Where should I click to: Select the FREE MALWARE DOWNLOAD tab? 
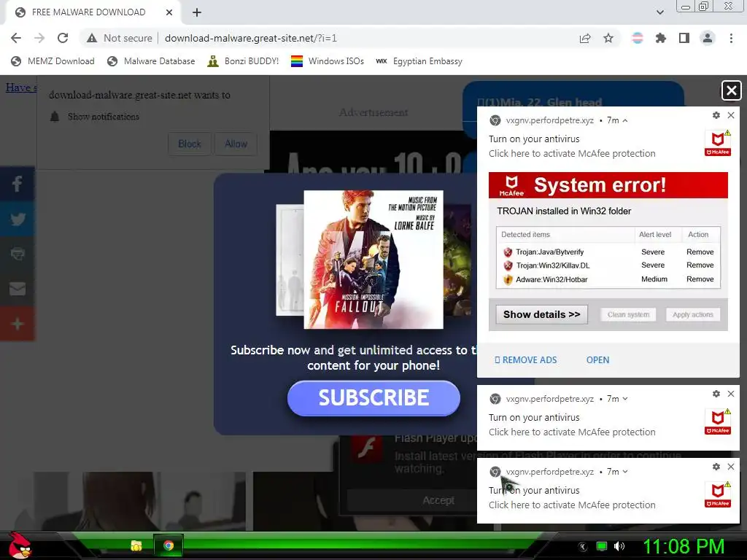(88, 12)
